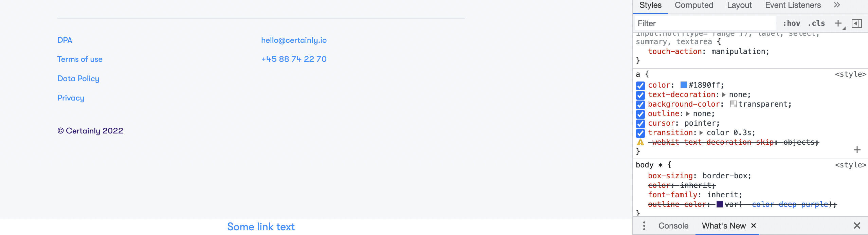Click the hello@certainly.io email link
This screenshot has width=868, height=235.
(x=294, y=40)
